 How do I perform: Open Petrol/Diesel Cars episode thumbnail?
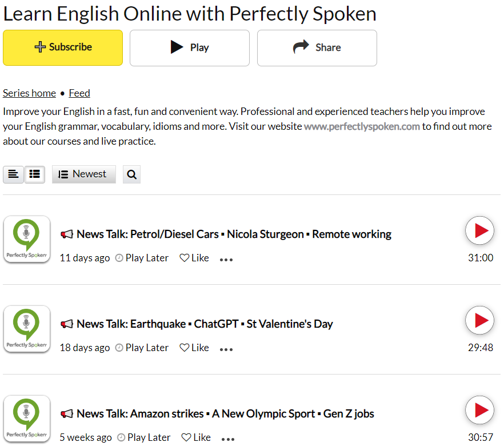coord(27,239)
